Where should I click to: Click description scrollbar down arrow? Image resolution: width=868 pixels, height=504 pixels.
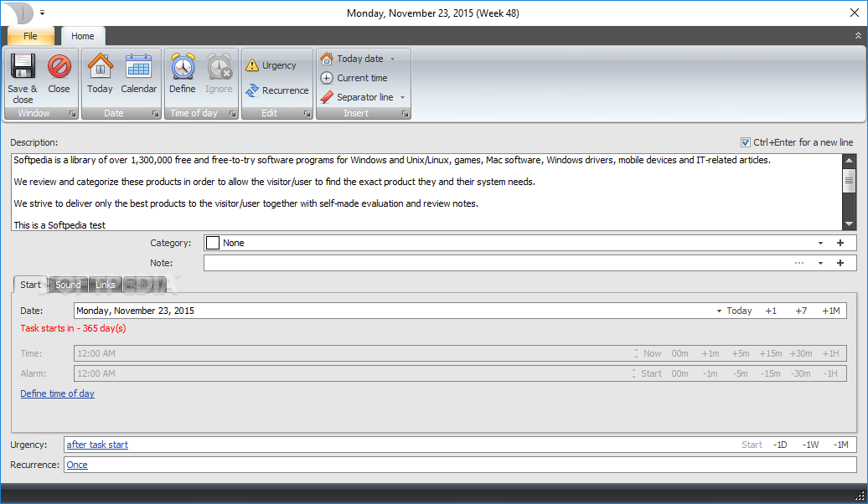coord(850,224)
